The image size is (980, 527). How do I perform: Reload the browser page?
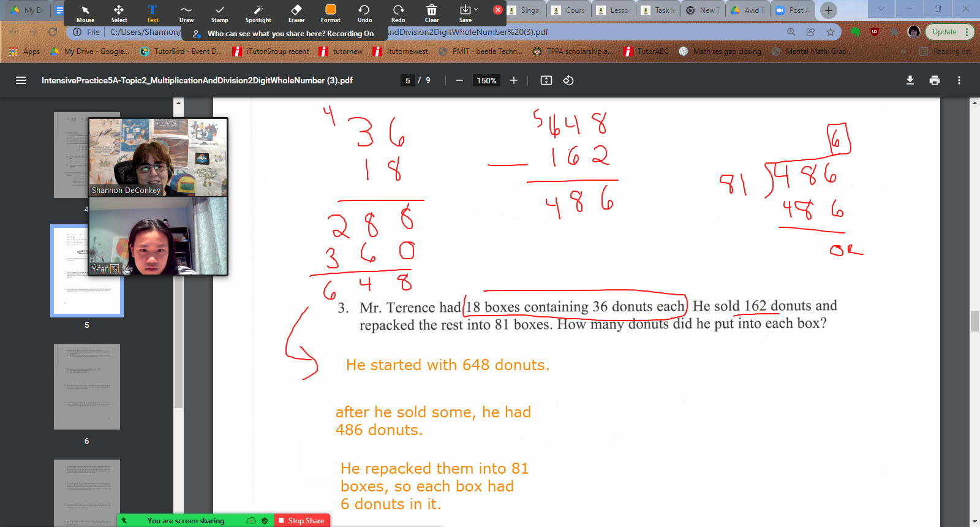click(x=53, y=32)
